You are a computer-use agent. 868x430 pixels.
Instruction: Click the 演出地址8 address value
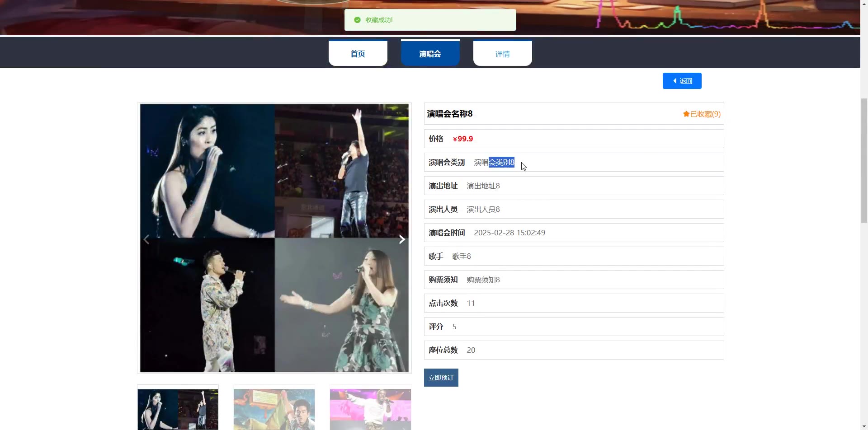[483, 186]
